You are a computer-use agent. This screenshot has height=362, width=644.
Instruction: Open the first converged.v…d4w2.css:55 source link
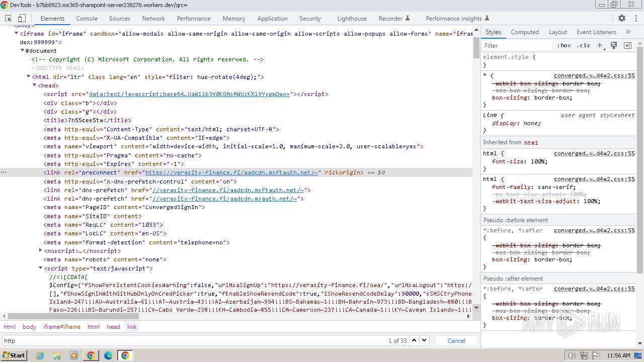594,75
